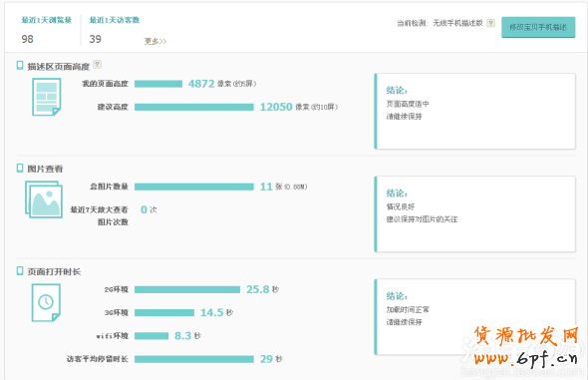Click help icon next to 无线手机描述版

(490, 23)
